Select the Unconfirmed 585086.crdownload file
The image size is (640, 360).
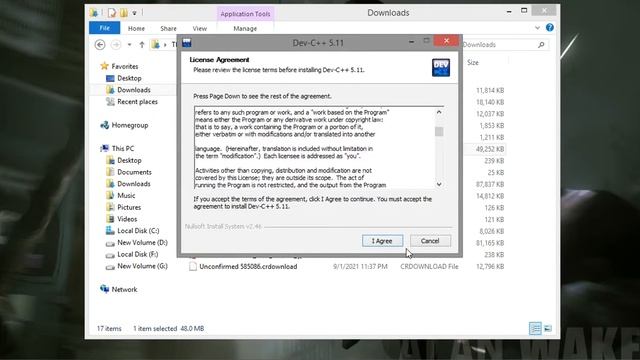(248, 267)
